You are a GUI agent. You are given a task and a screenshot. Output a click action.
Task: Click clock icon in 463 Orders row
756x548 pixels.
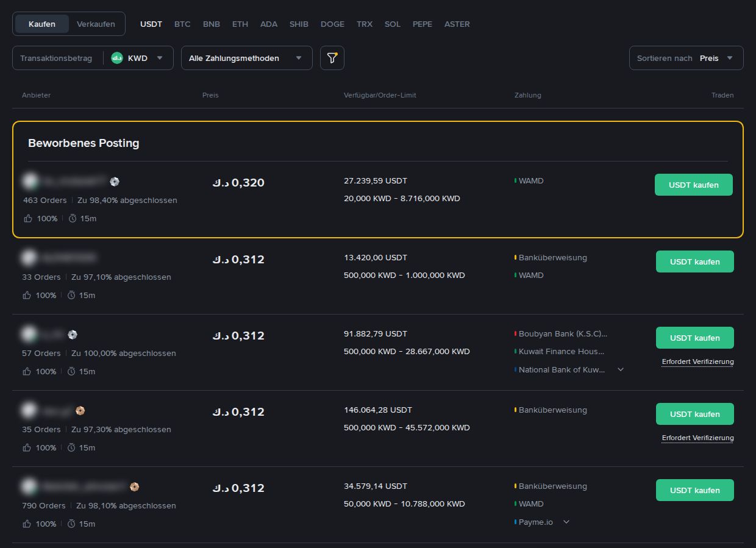coord(73,218)
